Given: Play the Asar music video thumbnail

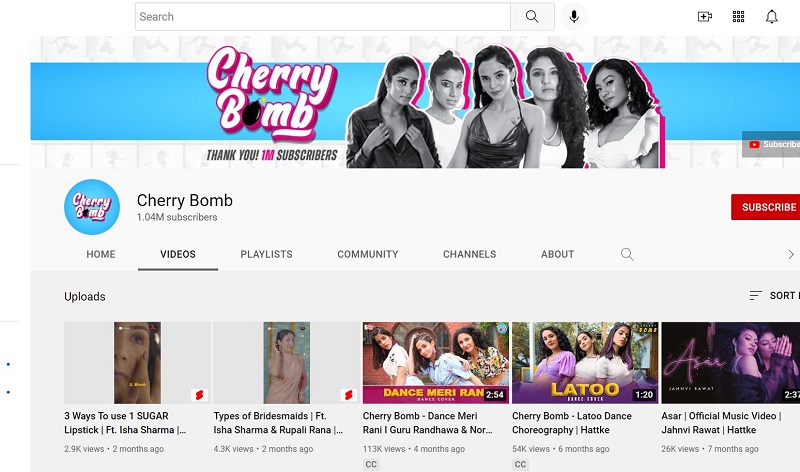Looking at the screenshot, I should coord(731,362).
